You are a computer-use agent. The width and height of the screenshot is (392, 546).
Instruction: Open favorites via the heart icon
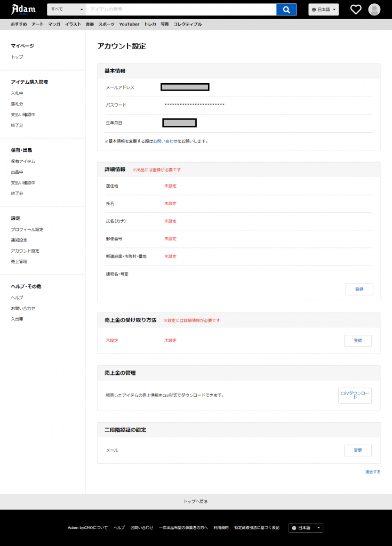click(356, 10)
